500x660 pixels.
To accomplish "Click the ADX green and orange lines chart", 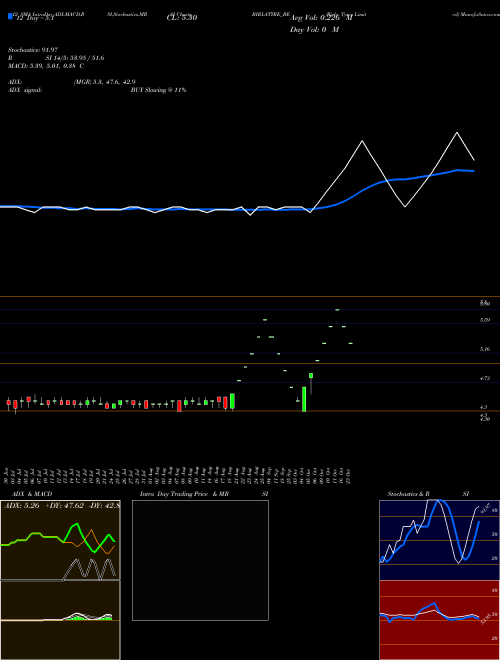I will 60,540.
